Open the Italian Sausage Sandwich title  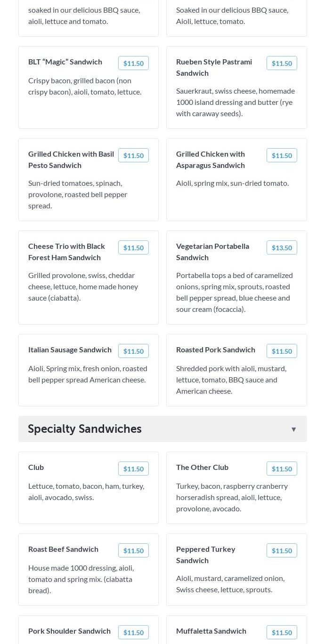pos(70,350)
